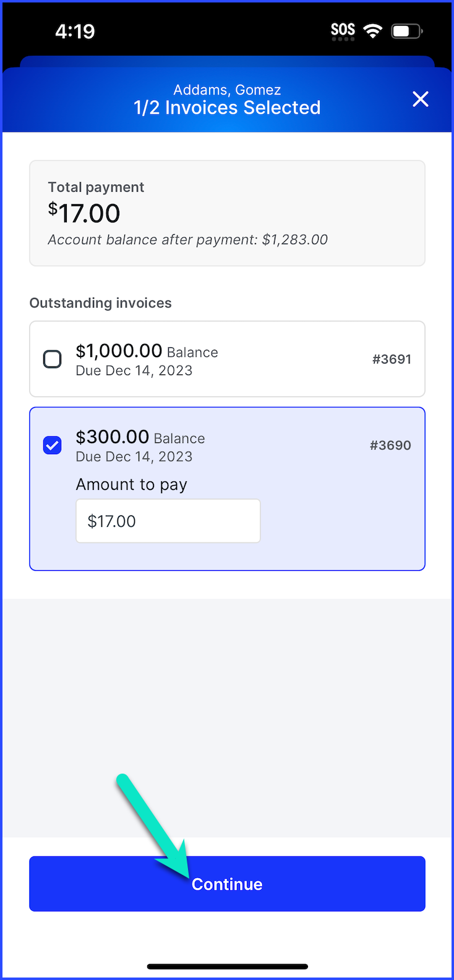Close the invoices selection sheet
The image size is (454, 980).
pos(421,99)
